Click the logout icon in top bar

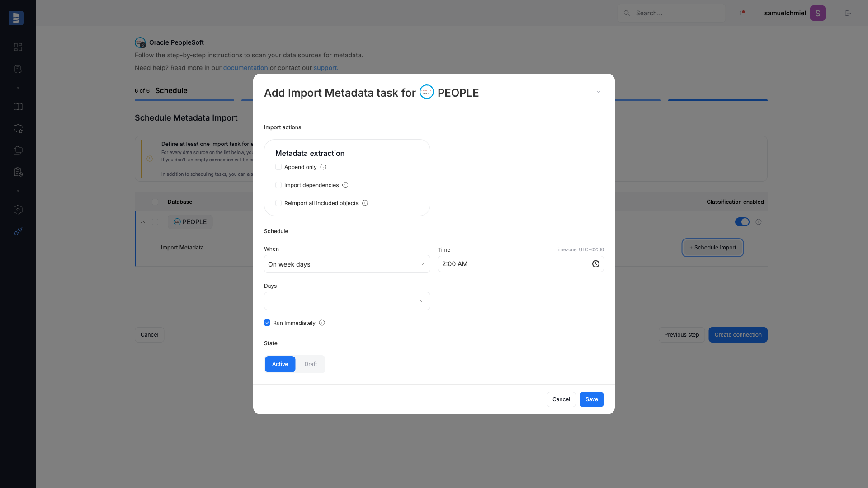coord(848,13)
